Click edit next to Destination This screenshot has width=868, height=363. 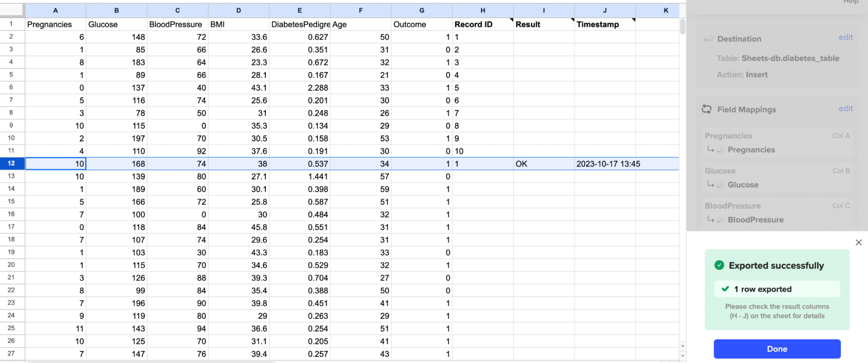pos(845,37)
